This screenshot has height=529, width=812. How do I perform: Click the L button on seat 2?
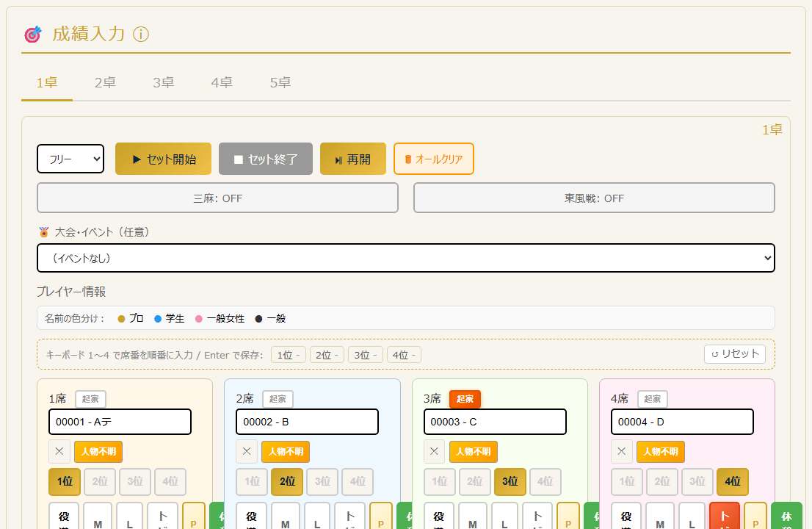(x=317, y=516)
